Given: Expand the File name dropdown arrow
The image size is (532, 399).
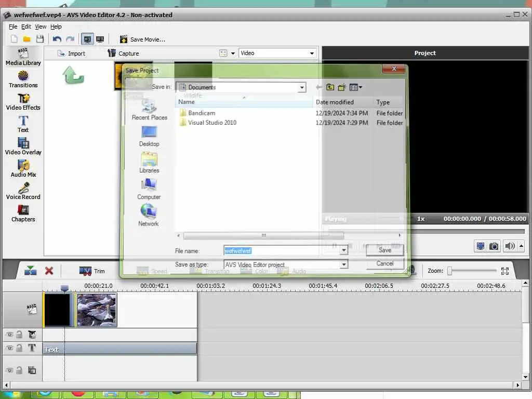Looking at the screenshot, I should (x=344, y=251).
